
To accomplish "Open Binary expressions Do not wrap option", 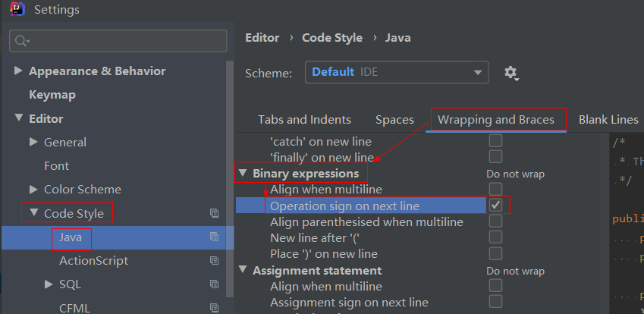I will coord(516,174).
